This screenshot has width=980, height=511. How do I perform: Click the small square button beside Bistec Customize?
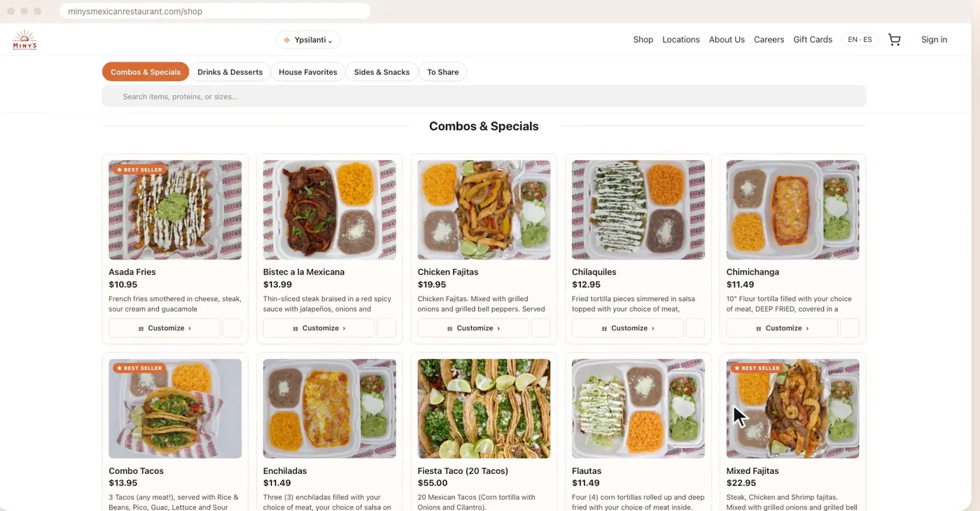[386, 328]
